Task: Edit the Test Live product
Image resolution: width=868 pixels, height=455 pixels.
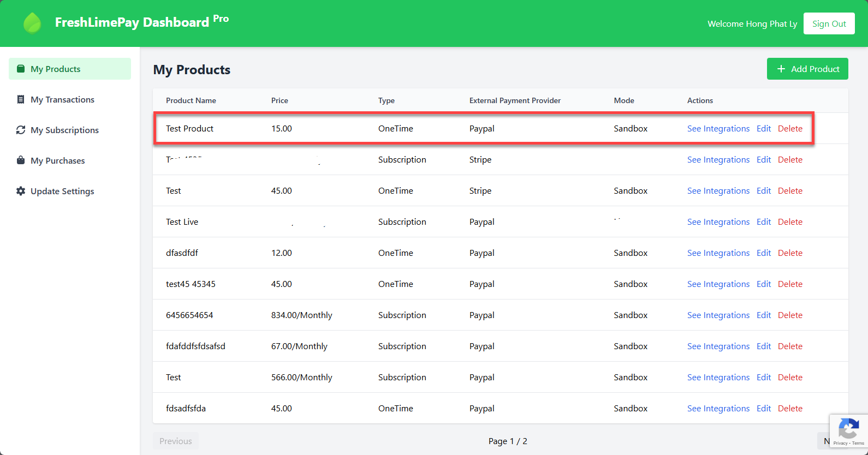Action: coord(764,221)
